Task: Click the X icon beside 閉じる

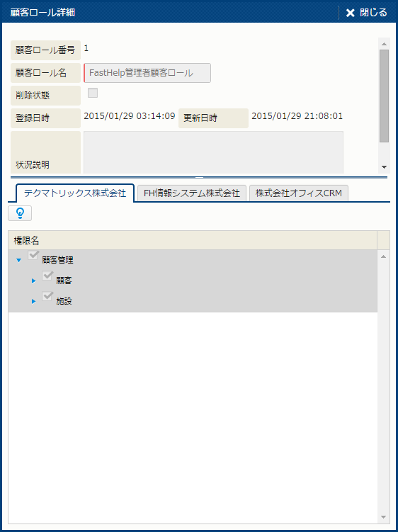Action: pyautogui.click(x=350, y=13)
